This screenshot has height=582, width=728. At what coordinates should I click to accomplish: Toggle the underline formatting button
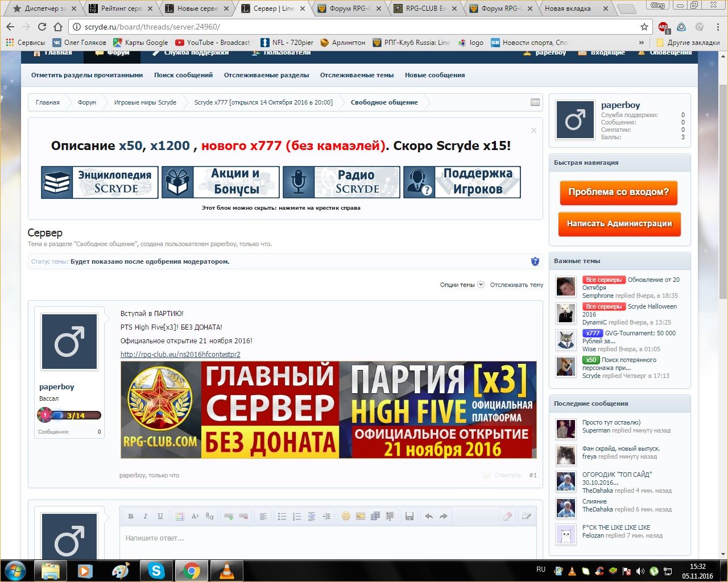point(160,516)
